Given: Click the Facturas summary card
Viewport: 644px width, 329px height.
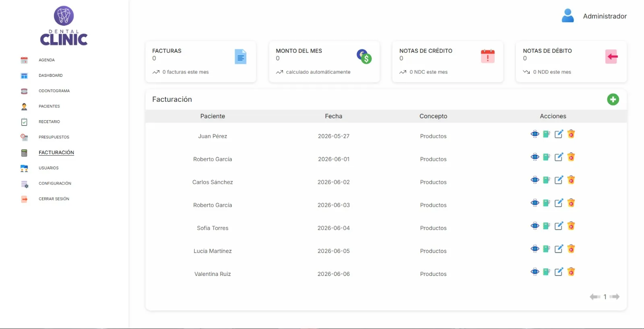Looking at the screenshot, I should pos(200,62).
